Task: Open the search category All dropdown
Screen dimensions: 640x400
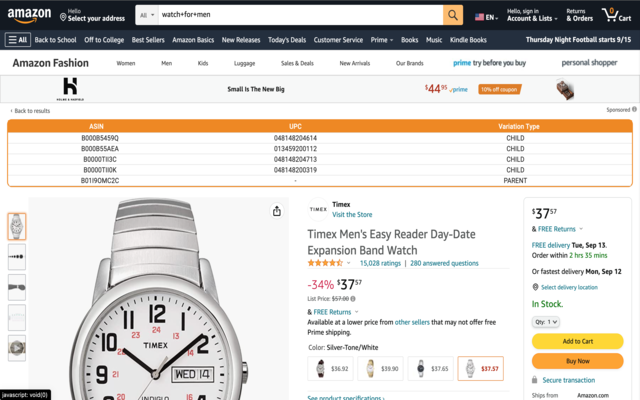Action: coord(146,15)
